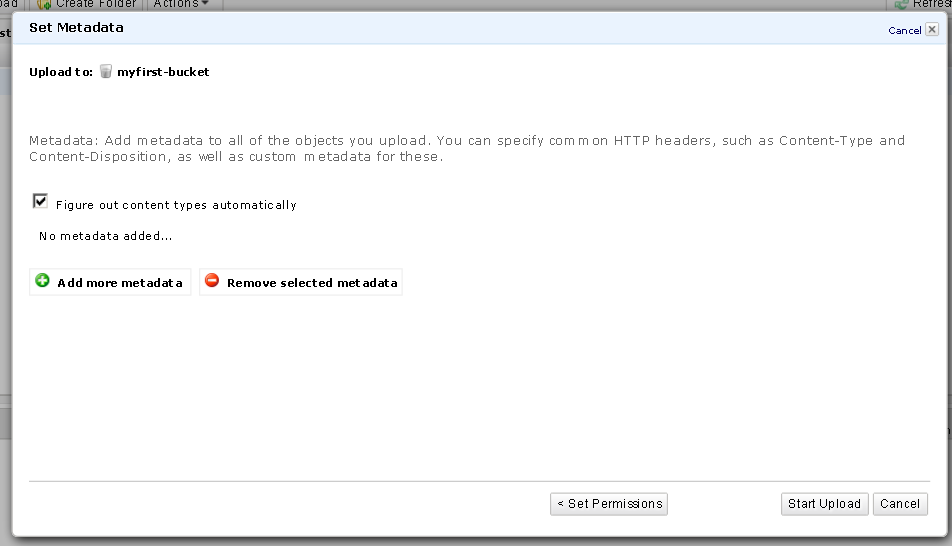Click the 'Figure out content types automatically' label

pyautogui.click(x=176, y=205)
